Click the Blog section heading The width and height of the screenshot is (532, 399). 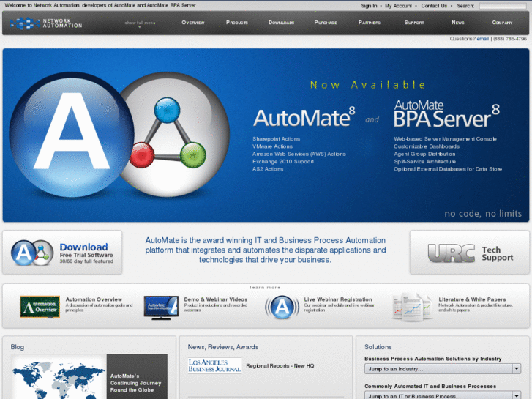click(x=18, y=347)
